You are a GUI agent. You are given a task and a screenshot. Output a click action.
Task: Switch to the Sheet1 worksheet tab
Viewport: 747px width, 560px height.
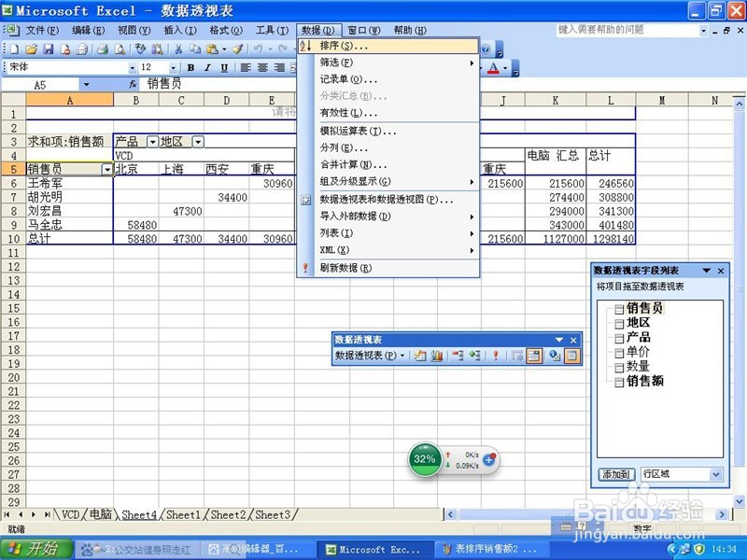(181, 513)
